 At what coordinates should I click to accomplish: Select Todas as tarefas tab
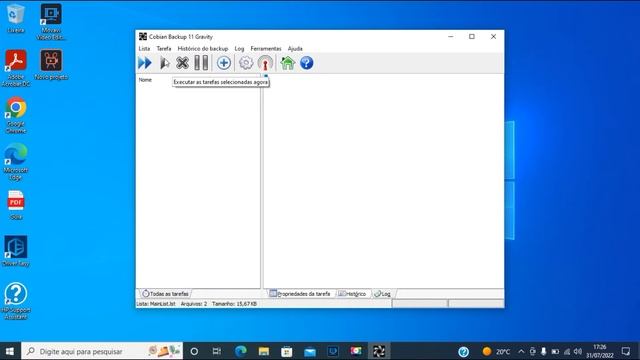165,293
